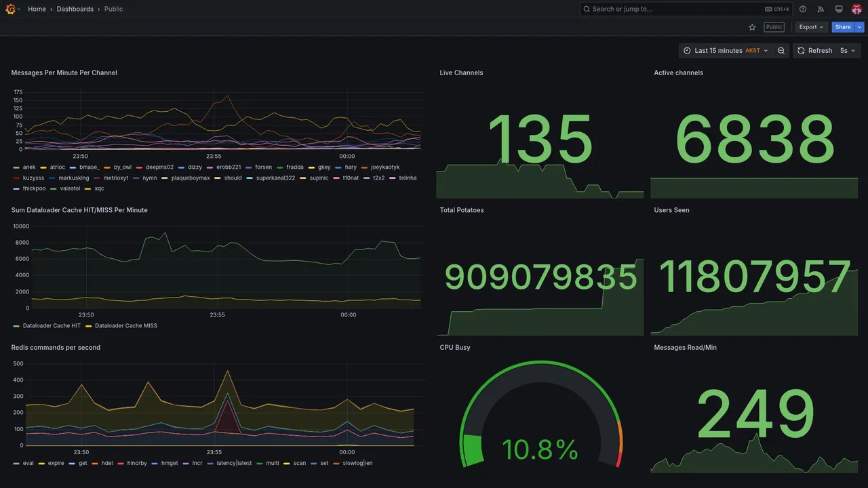The width and height of the screenshot is (868, 488).
Task: Click the blue Share button
Action: click(x=843, y=27)
